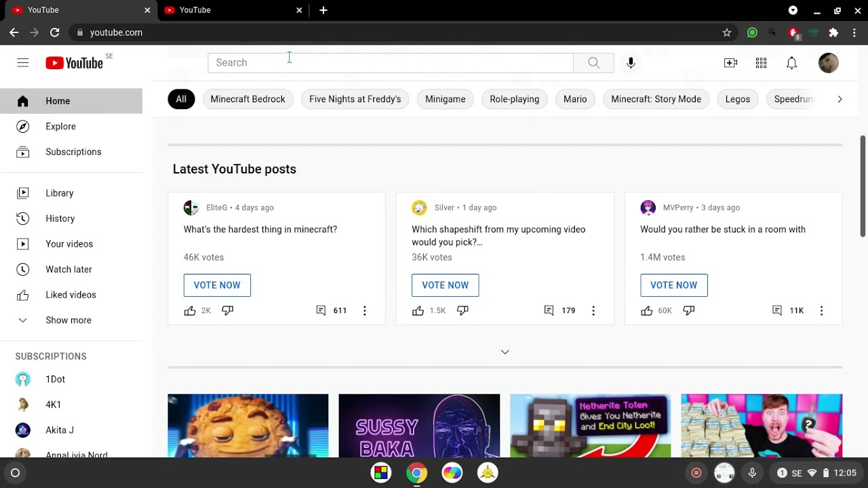Image resolution: width=868 pixels, height=488 pixels.
Task: Open comments on MVPerry's post (11K)
Action: tap(777, 310)
